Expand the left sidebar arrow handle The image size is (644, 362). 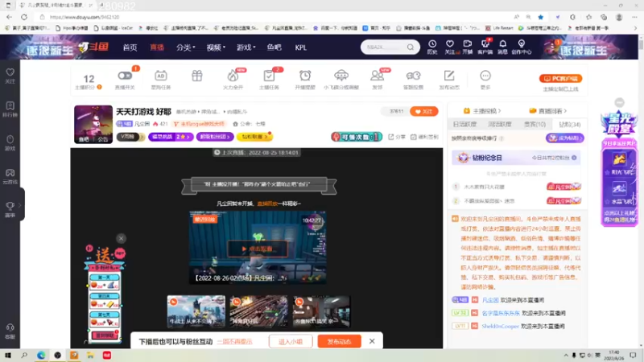(21, 204)
